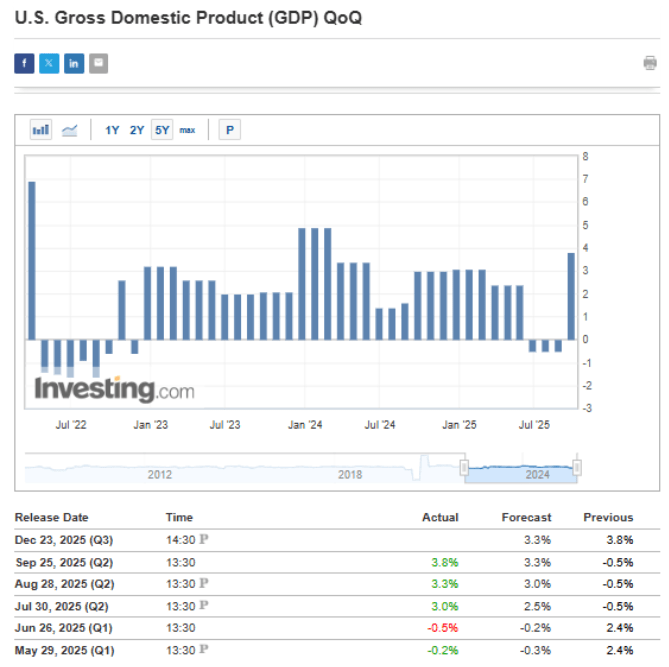
Task: Select the 1Y time range
Action: pyautogui.click(x=112, y=130)
